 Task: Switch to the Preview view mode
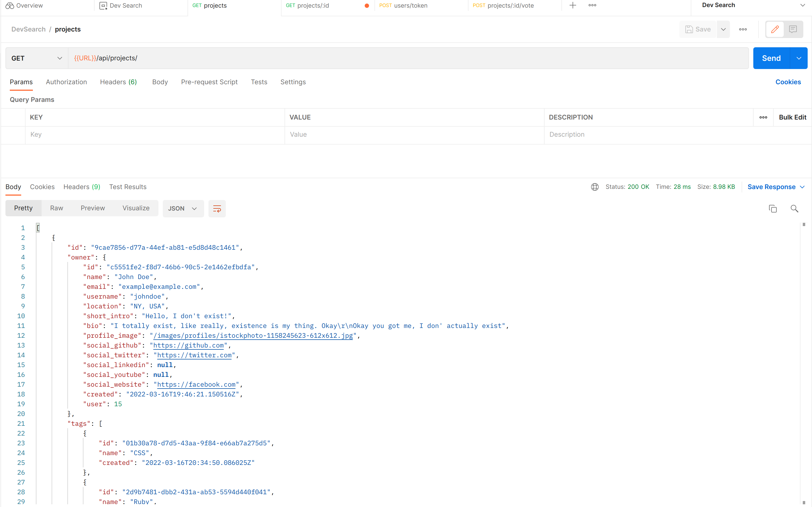(93, 208)
